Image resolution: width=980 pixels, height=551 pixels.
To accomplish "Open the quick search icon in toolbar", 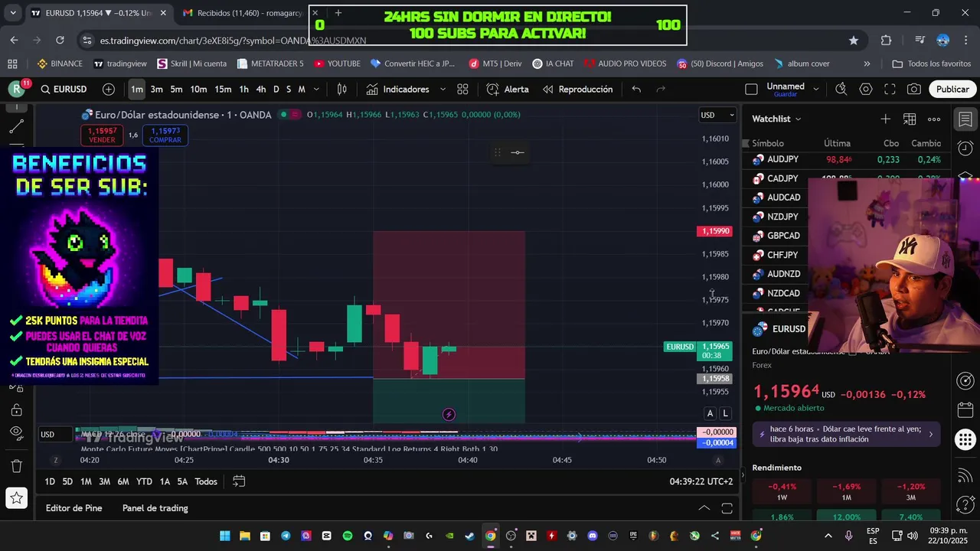I will click(x=841, y=90).
